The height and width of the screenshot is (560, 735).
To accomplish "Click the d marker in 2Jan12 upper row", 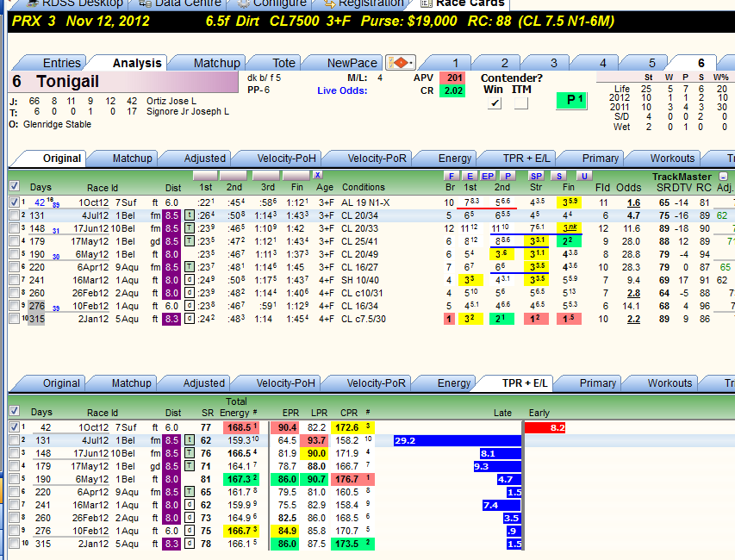I will coord(189,319).
